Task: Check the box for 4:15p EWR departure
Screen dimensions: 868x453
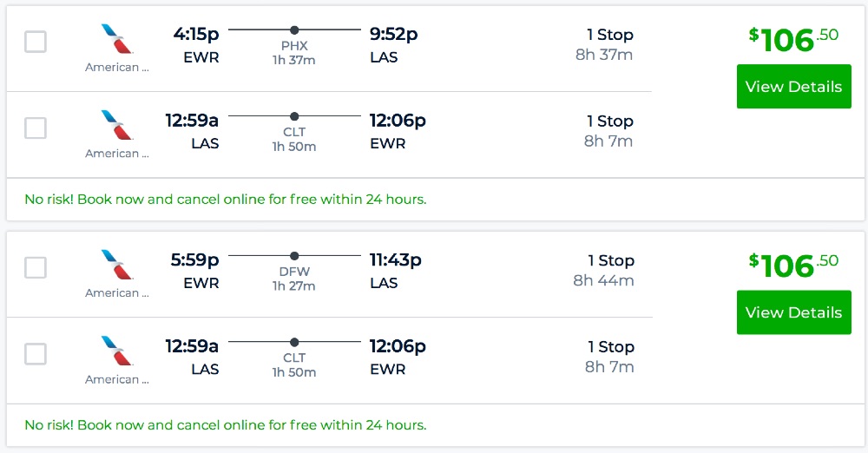Action: click(36, 42)
